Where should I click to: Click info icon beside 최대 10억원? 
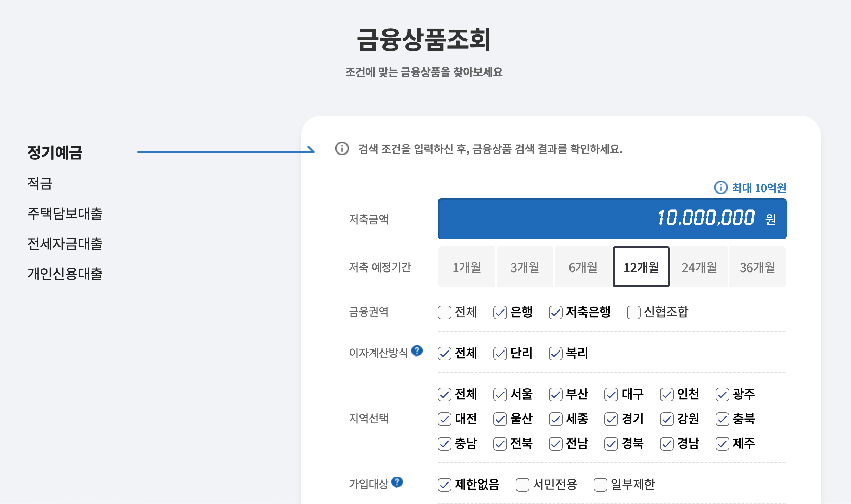click(x=721, y=187)
